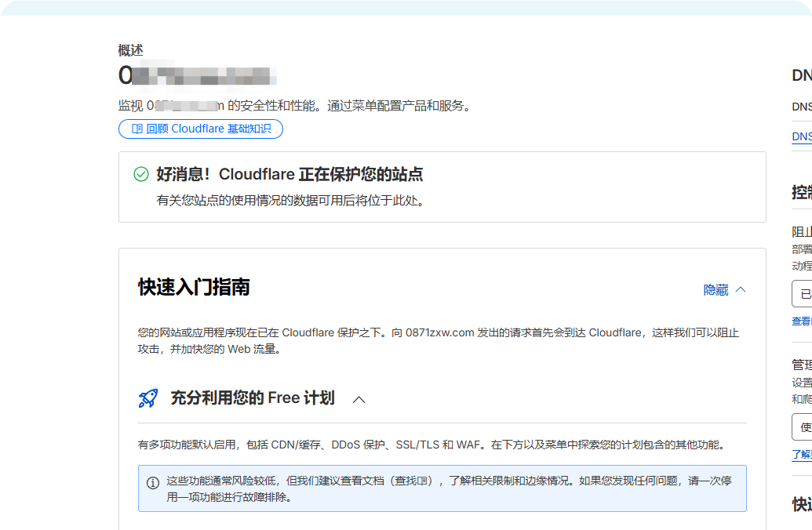Click the chevron after 充分利用您的 Free 计划
The width and height of the screenshot is (812, 530).
(x=359, y=399)
